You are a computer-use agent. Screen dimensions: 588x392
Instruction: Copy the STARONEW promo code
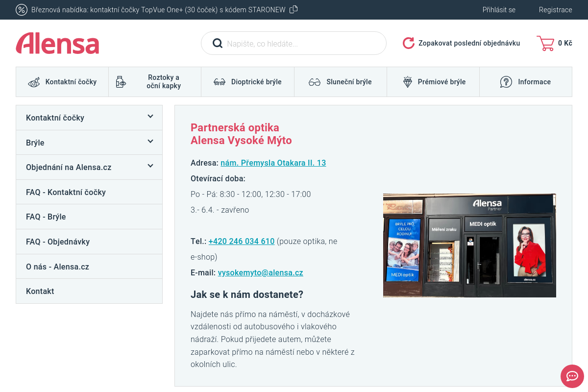[x=294, y=9]
